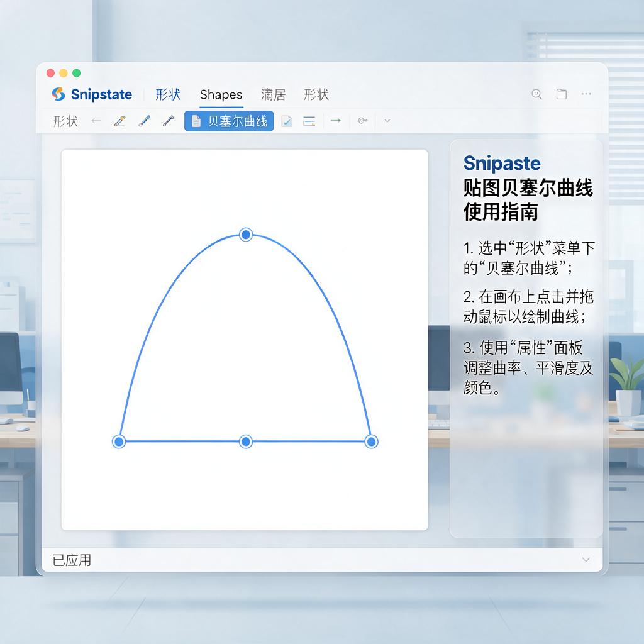Click the note with checkmark icon
The height and width of the screenshot is (644, 644).
click(286, 121)
